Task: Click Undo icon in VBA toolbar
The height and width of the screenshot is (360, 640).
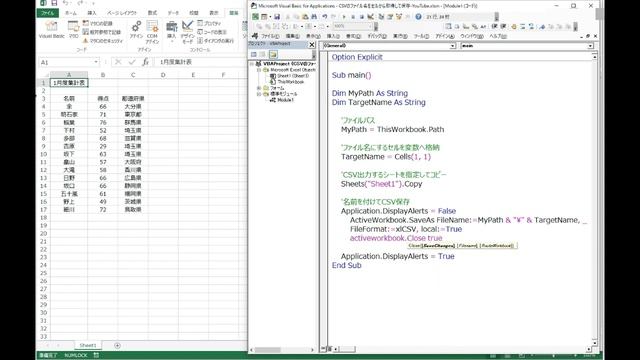Action: pyautogui.click(x=324, y=17)
